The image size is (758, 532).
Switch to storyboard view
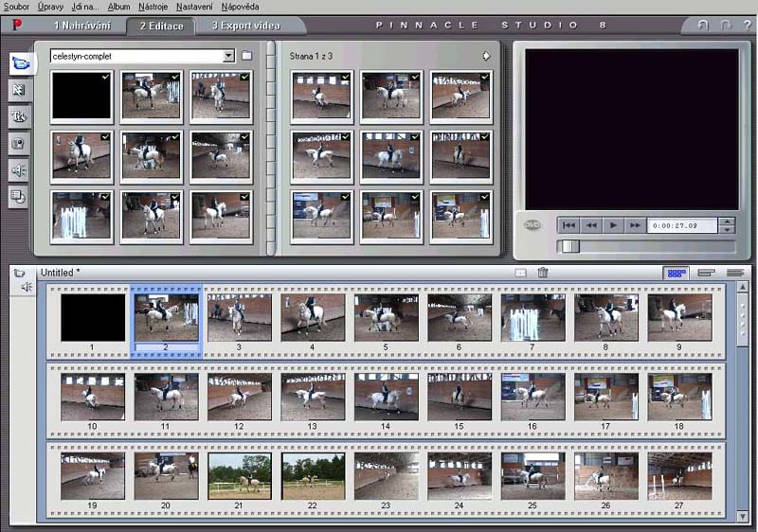coord(677,273)
